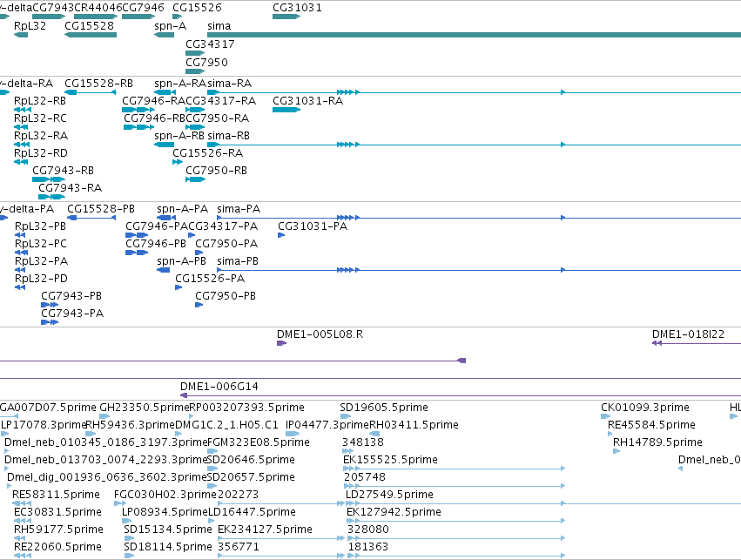Select the CG7946 gene label

(x=143, y=8)
